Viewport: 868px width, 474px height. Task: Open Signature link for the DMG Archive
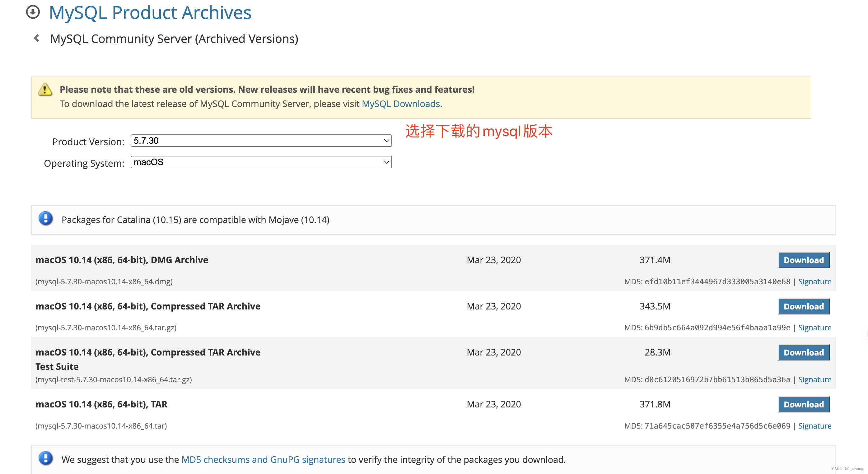point(815,282)
